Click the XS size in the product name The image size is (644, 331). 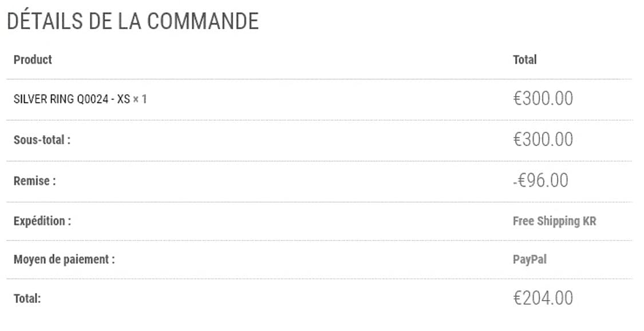point(123,99)
